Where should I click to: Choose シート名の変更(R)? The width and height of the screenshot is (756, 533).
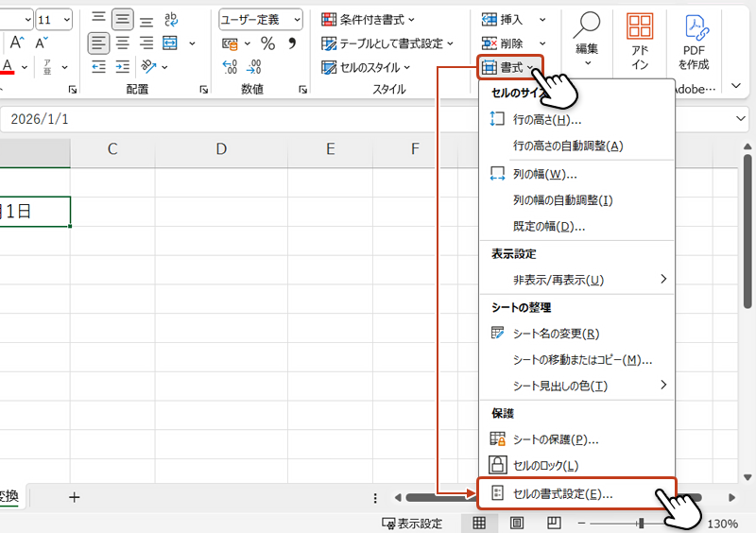point(576,334)
